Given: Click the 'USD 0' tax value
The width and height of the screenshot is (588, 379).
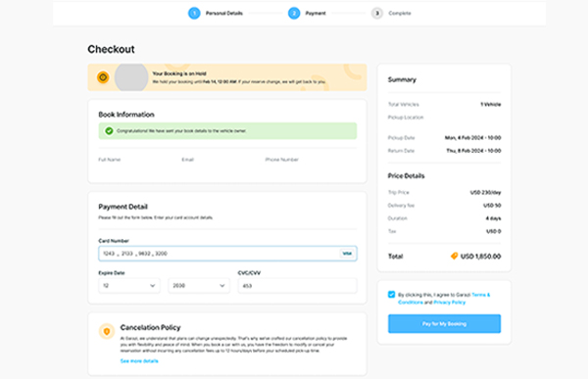Looking at the screenshot, I should point(494,231).
